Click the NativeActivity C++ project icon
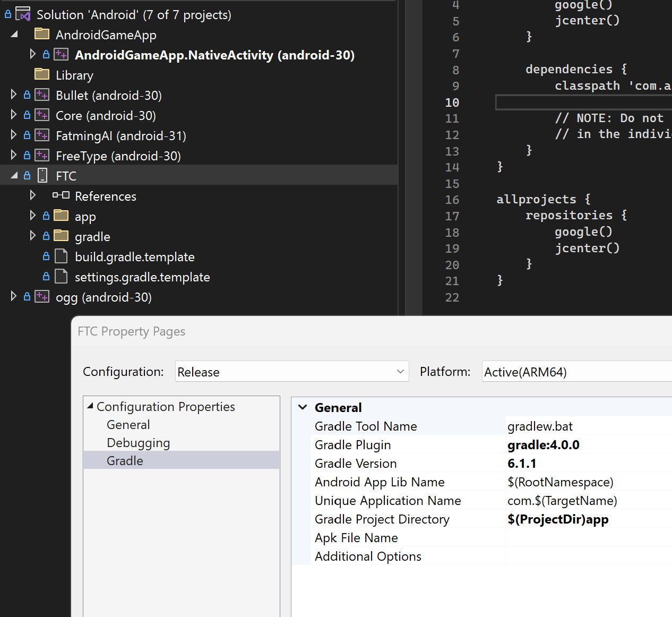 coord(61,55)
